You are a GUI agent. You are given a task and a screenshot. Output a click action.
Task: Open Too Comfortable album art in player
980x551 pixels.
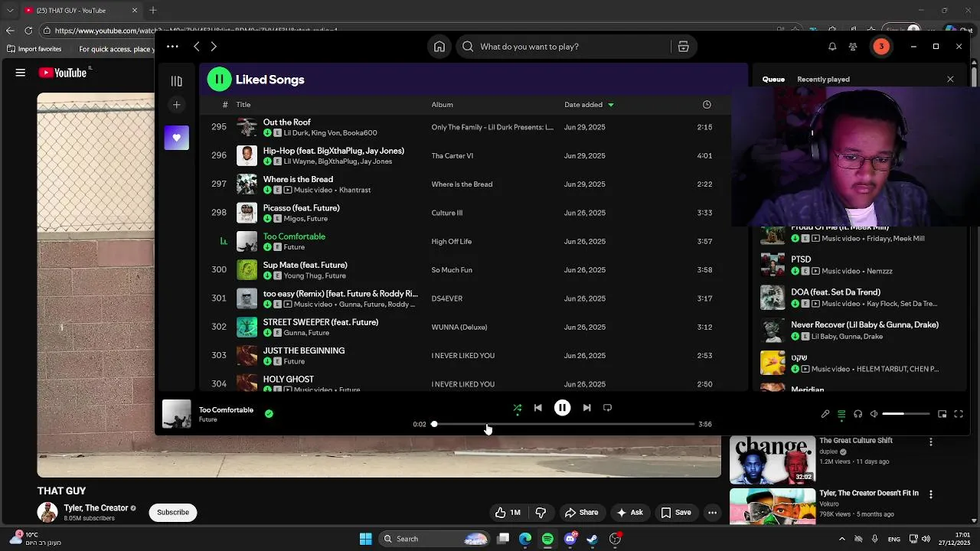(x=177, y=414)
